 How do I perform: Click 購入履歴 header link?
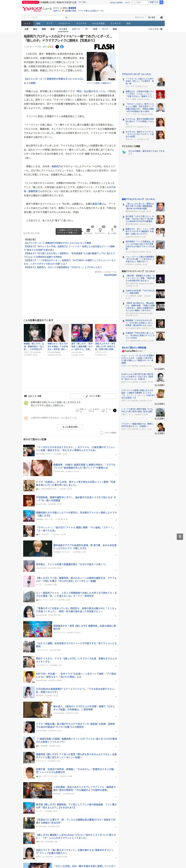[152, 17]
